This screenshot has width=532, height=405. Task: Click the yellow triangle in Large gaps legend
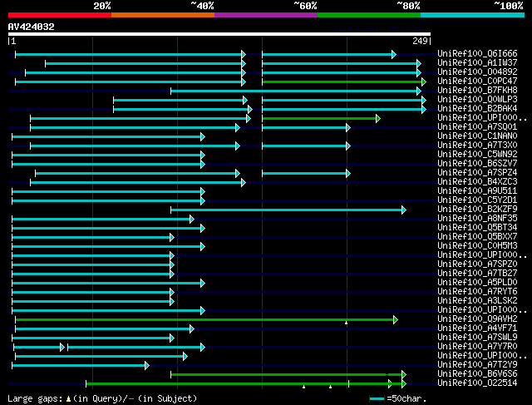click(x=68, y=399)
